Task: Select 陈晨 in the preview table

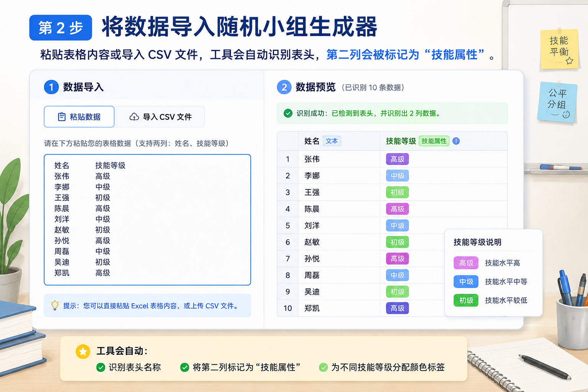Action: pyautogui.click(x=312, y=209)
